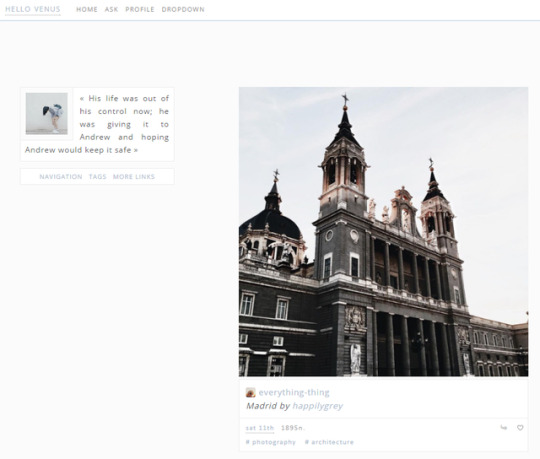This screenshot has height=459, width=540.
Task: View the 1895 notes count
Action: click(293, 428)
